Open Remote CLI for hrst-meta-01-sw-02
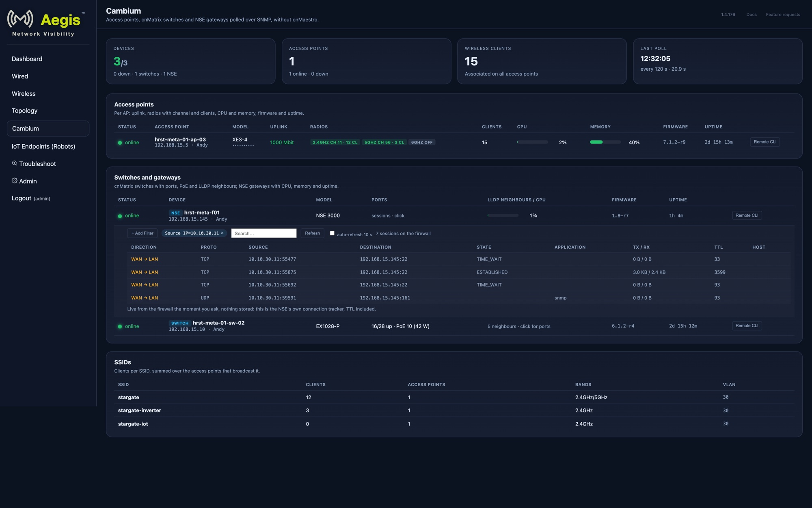The image size is (812, 508). (x=747, y=326)
